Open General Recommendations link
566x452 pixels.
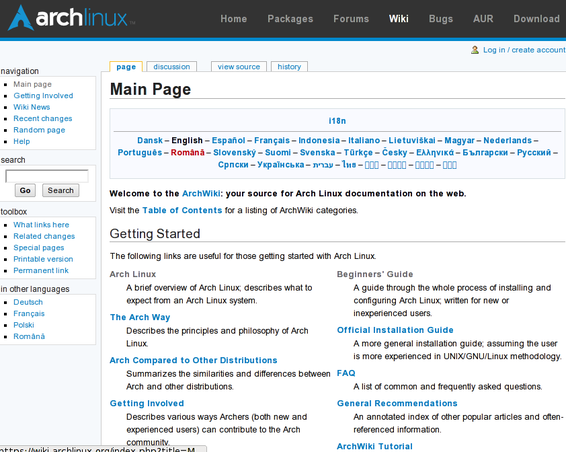[x=397, y=403]
